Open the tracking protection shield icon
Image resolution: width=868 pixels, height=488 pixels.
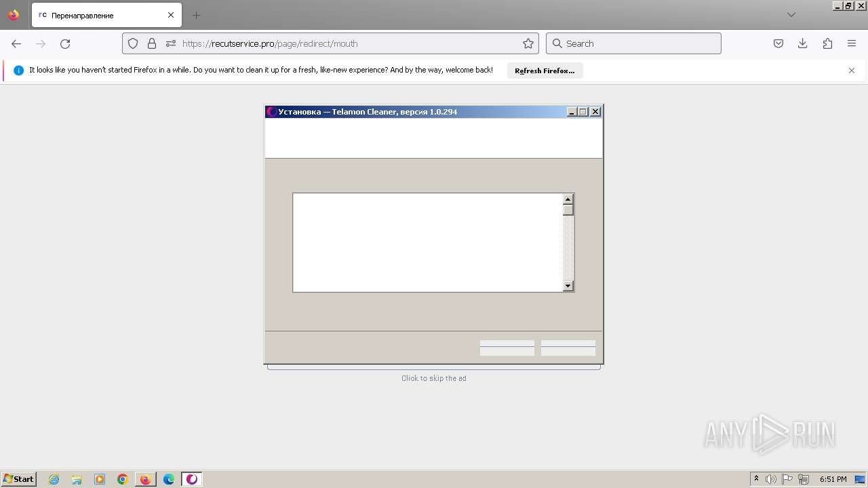click(x=133, y=43)
